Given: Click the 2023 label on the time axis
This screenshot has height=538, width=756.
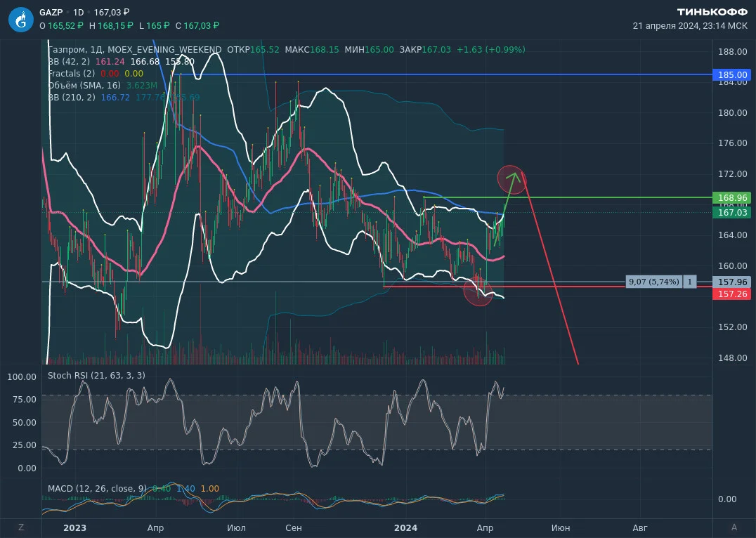Looking at the screenshot, I should pos(74,528).
